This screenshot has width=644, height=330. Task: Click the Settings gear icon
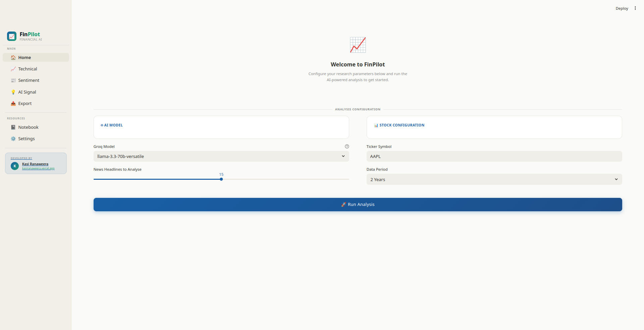point(13,139)
